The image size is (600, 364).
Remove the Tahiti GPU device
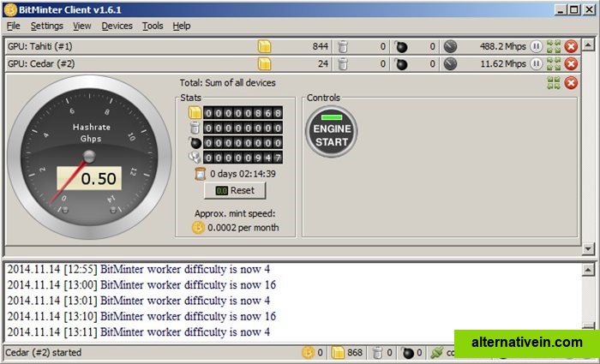(571, 46)
